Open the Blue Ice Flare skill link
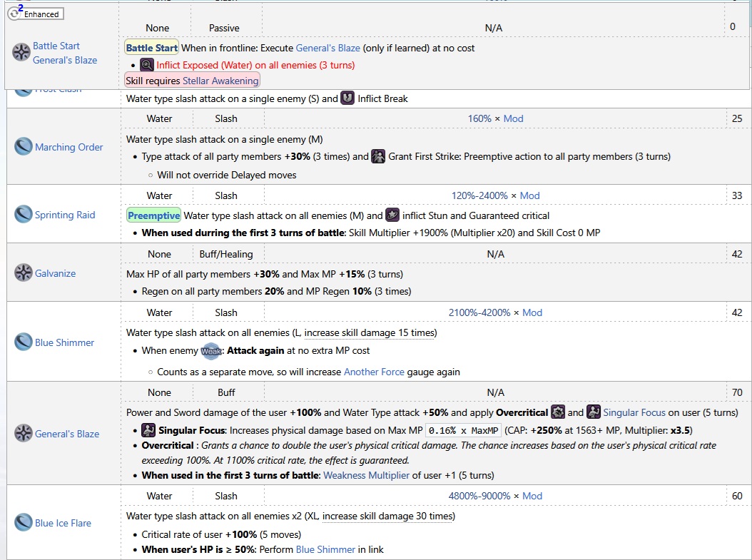This screenshot has height=560, width=752. 63,523
